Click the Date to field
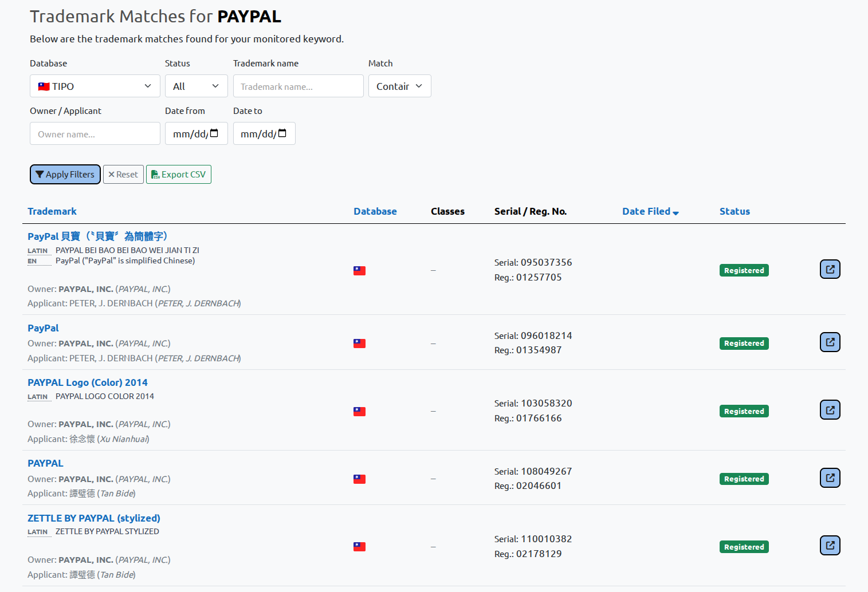Screen dimensions: 868x592 pyautogui.click(x=264, y=133)
